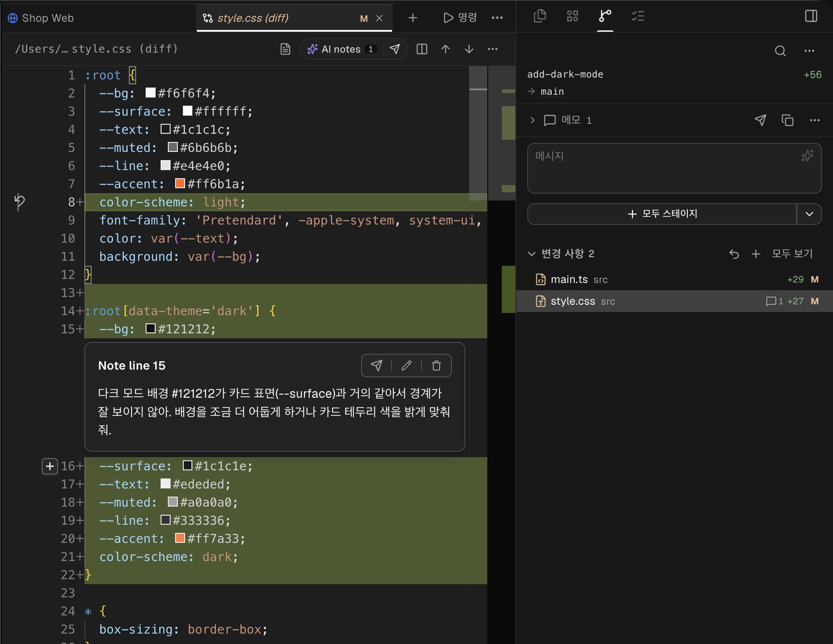The image size is (833, 644).
Task: Open the files copy panel icon
Action: [x=540, y=16]
